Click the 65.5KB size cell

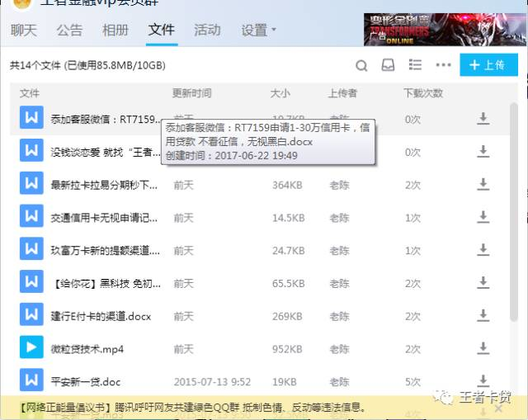289,284
